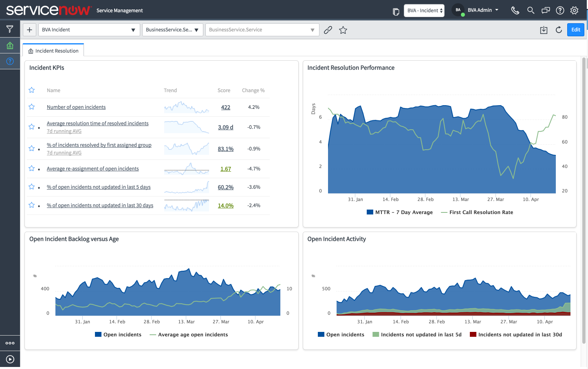This screenshot has height=369, width=588.
Task: Open the BVA Incident dashboard picker
Action: coord(89,29)
